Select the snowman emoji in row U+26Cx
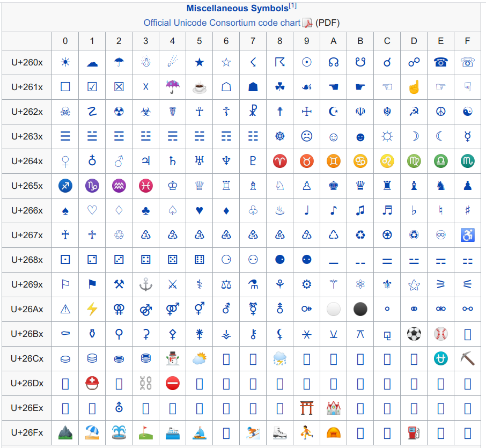The height and width of the screenshot is (448, 486). [172, 359]
